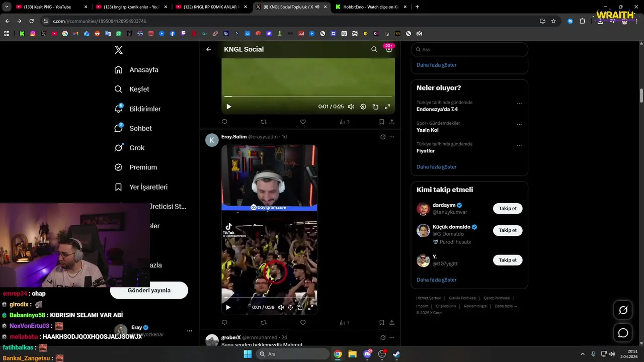Open the floating Grok button
This screenshot has width=644, height=362.
tap(623, 310)
